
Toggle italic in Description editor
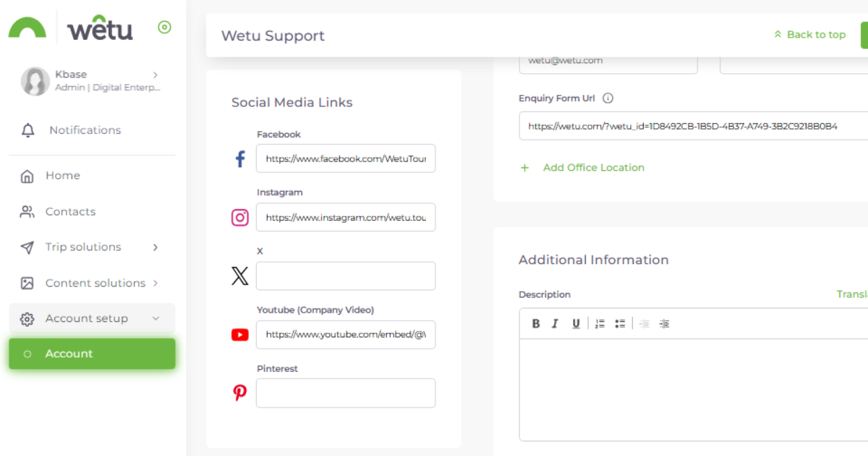pyautogui.click(x=556, y=324)
